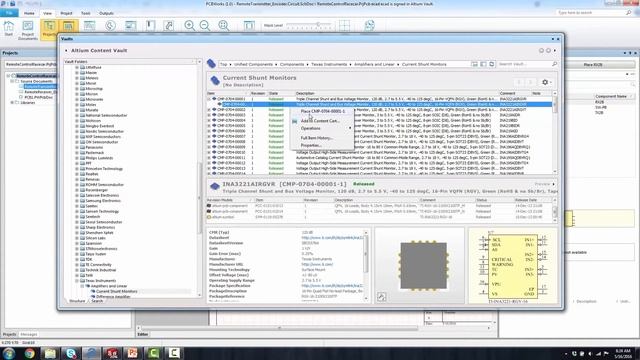The width and height of the screenshot is (640, 360).
Task: Click the gear settings icon in Vault
Action: 545,82
